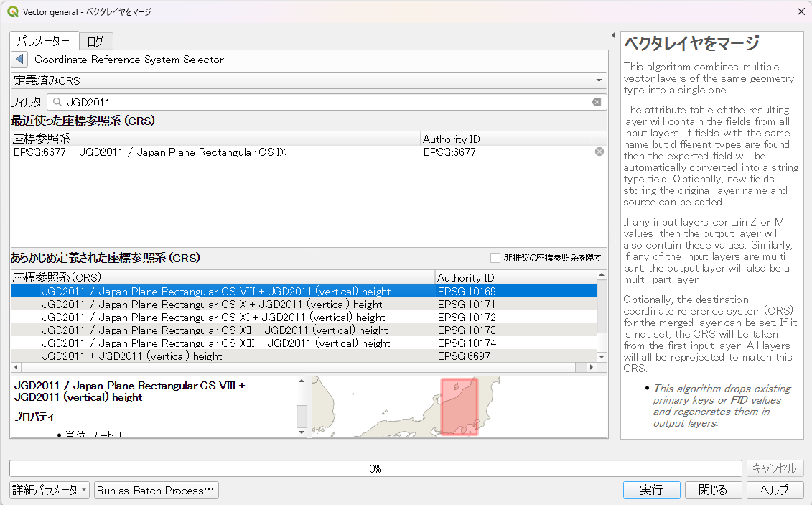812x505 pixels.
Task: Click down arrow of CRS description scrollbar
Action: point(302,432)
